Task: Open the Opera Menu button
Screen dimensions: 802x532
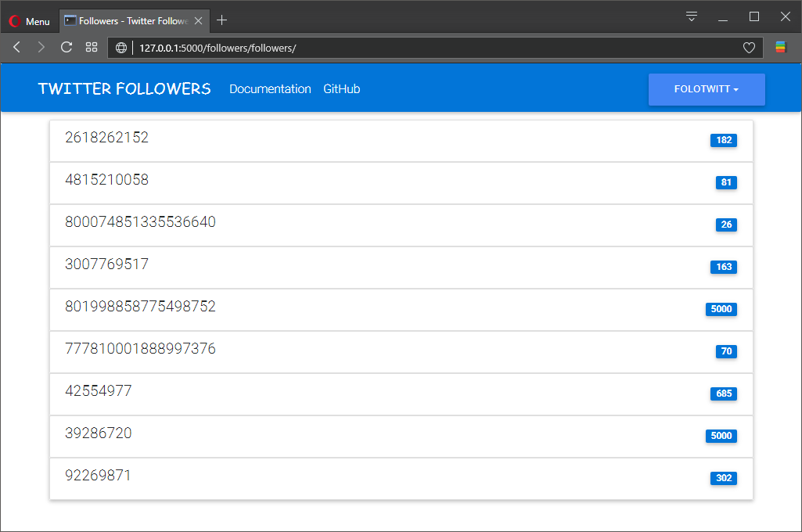Action: [30, 21]
